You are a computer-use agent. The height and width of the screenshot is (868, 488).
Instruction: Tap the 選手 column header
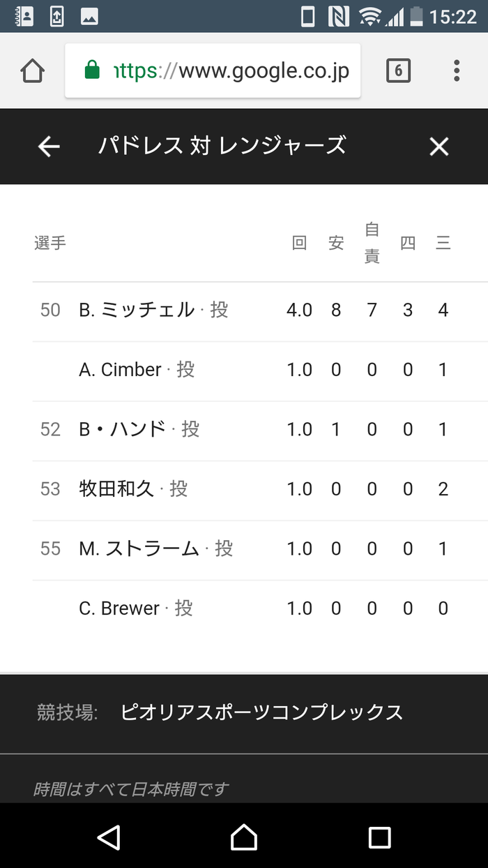click(x=50, y=243)
